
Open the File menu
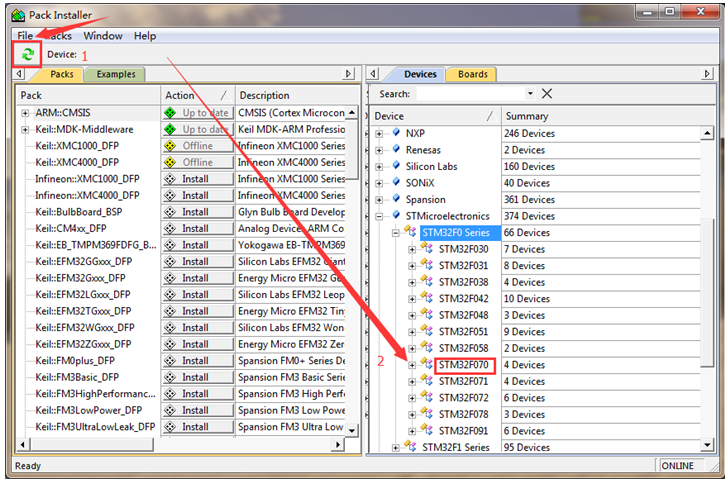pos(25,36)
